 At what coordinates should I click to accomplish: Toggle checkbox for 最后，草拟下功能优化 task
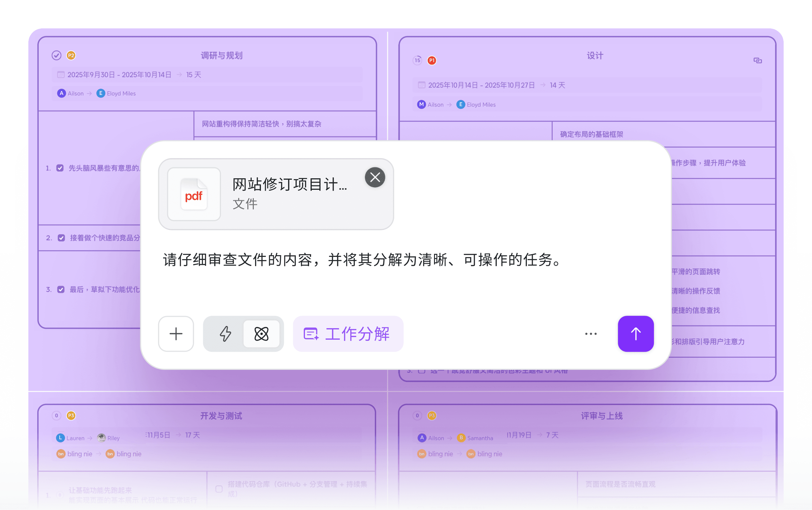point(61,289)
